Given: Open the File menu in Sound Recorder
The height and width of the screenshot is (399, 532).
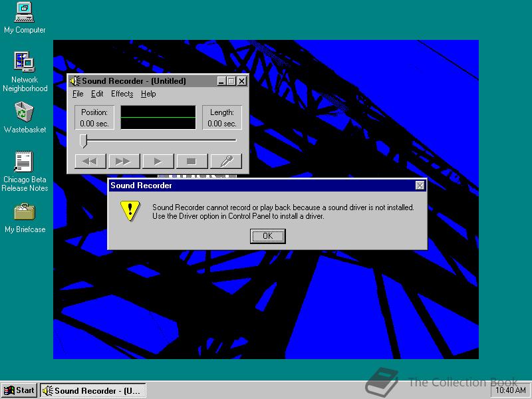Looking at the screenshot, I should 78,94.
